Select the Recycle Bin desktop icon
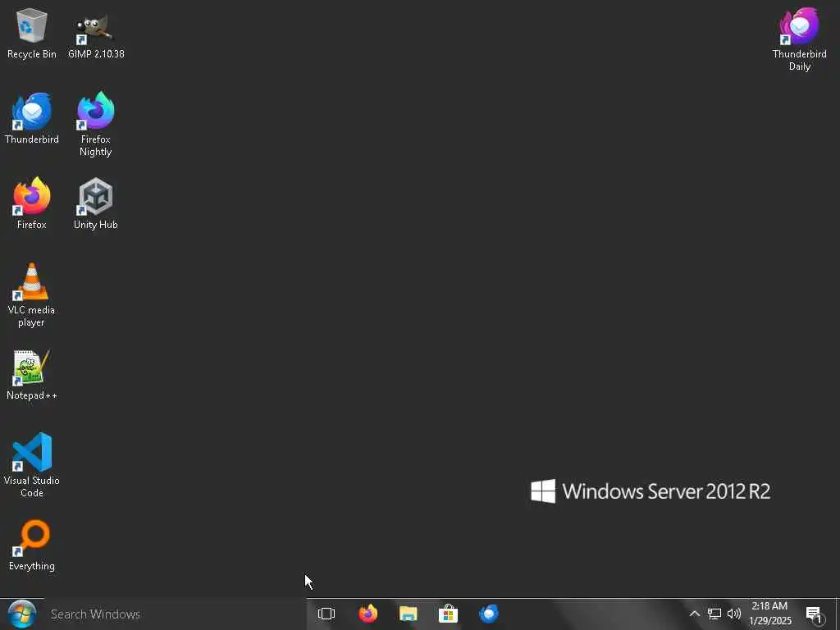The image size is (840, 630). (32, 33)
